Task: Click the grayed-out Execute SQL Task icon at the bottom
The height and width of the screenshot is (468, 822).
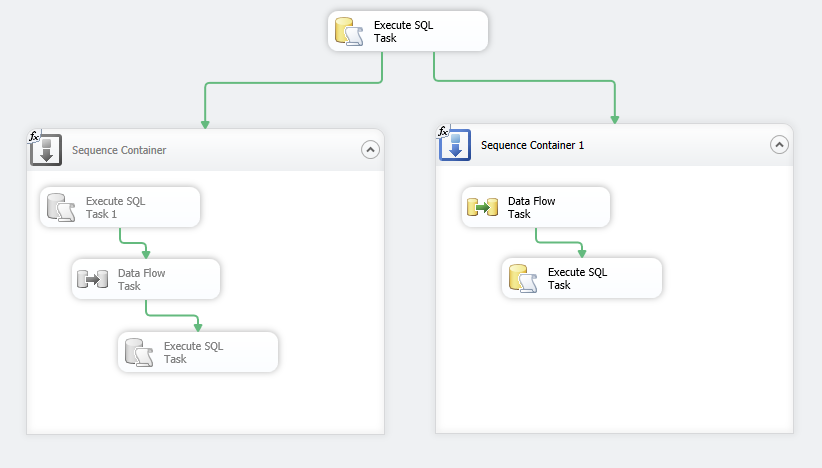Action: (x=138, y=352)
